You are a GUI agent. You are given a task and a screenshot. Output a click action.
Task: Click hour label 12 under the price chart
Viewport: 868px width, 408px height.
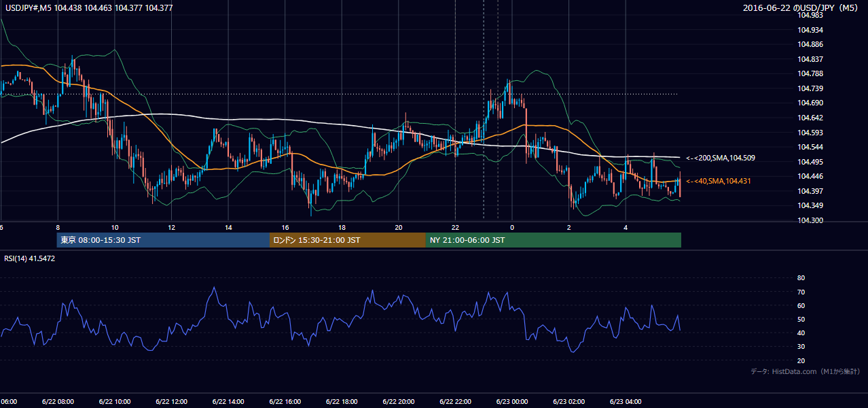pos(171,228)
